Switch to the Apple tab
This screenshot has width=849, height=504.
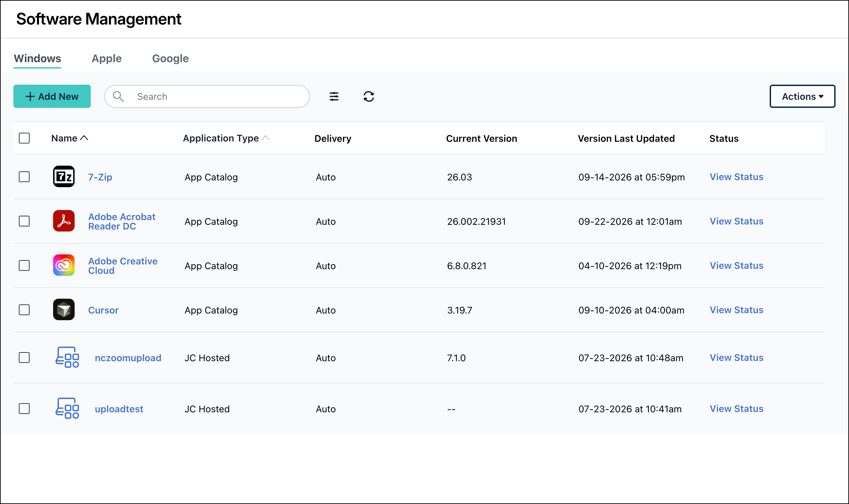[107, 58]
